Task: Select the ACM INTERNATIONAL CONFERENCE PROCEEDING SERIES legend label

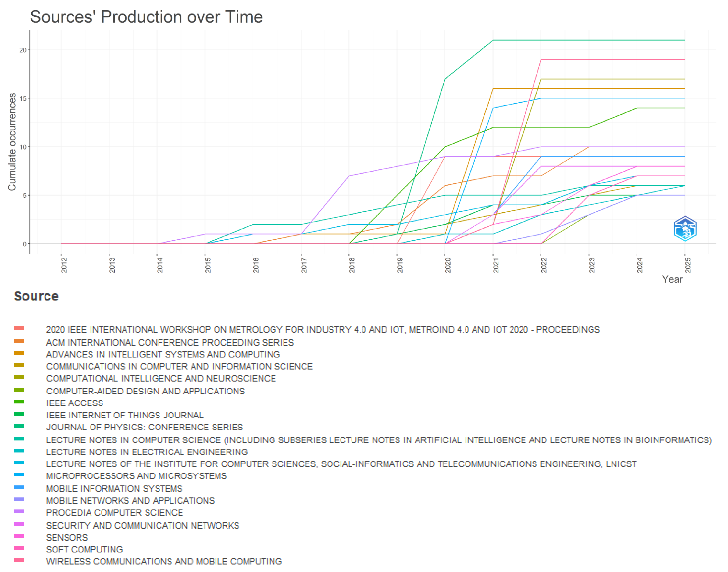Action: (170, 342)
